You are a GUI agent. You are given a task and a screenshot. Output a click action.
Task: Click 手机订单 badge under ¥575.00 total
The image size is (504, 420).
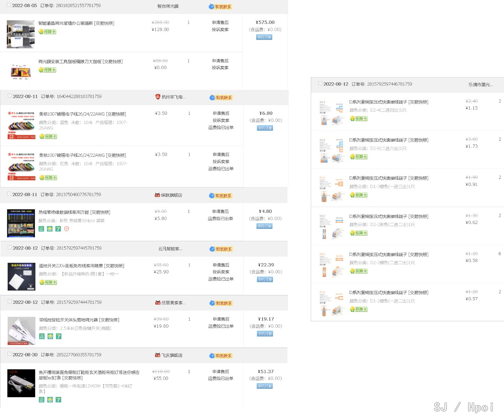click(264, 37)
